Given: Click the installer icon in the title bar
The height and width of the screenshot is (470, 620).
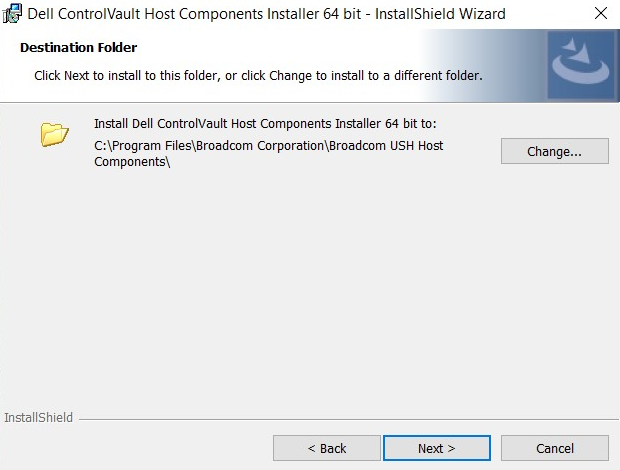Looking at the screenshot, I should [x=13, y=14].
